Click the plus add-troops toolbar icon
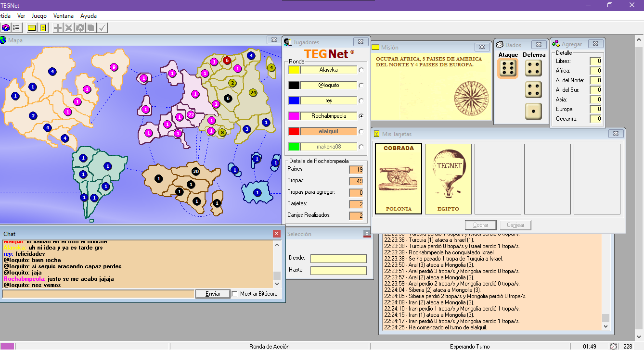Image resolution: width=644 pixels, height=350 pixels. [x=57, y=28]
